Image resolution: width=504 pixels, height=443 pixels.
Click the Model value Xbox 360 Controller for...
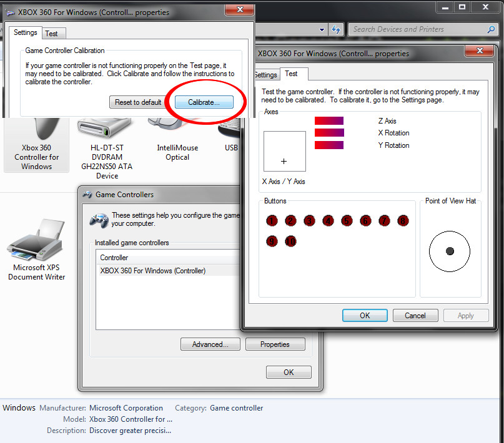131,419
